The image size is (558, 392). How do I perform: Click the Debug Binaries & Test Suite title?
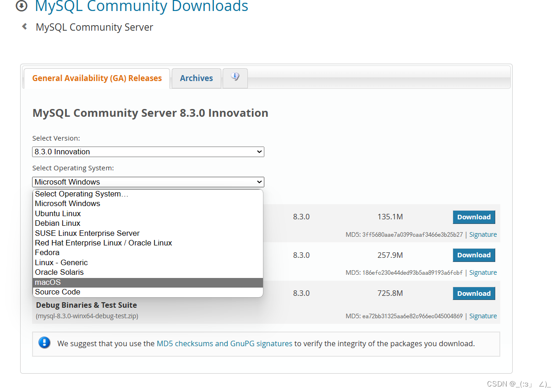coord(87,305)
